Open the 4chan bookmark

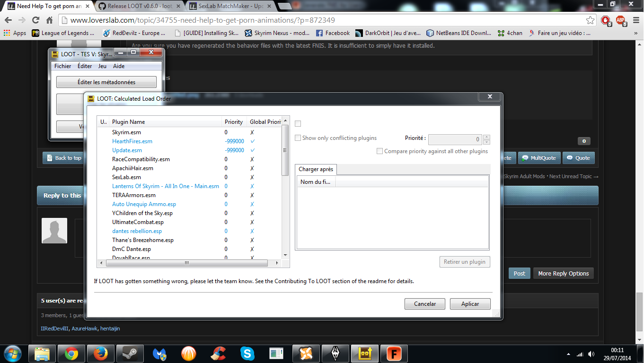tap(510, 33)
